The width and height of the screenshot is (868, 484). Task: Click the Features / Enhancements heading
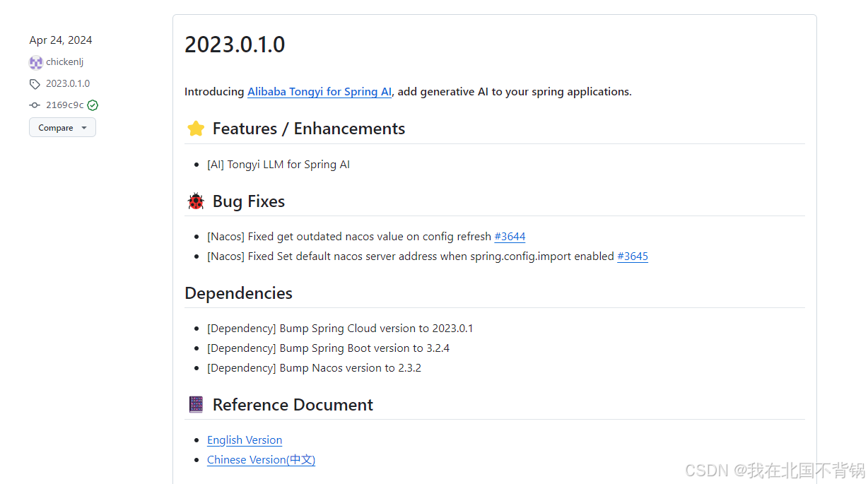point(309,129)
